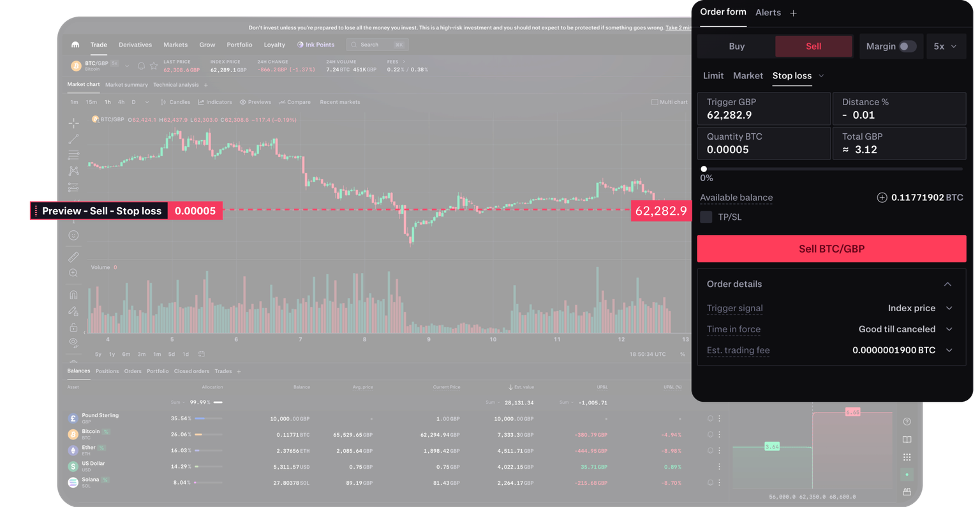The height and width of the screenshot is (507, 980).
Task: Select the crosshair cursor tool on chart
Action: pos(74,122)
